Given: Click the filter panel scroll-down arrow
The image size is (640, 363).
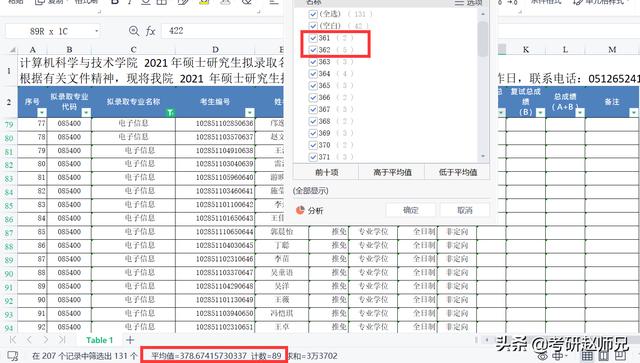Looking at the screenshot, I should (483, 156).
